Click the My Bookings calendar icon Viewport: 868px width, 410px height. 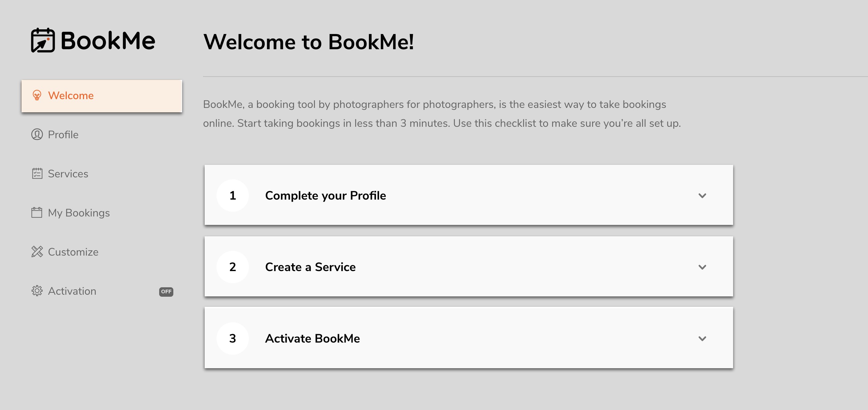[x=37, y=212]
